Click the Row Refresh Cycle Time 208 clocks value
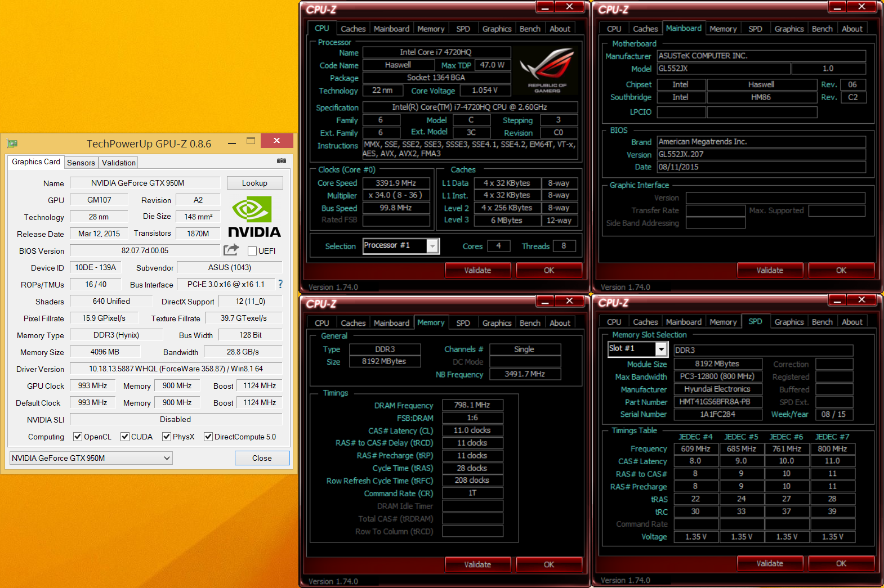This screenshot has height=588, width=884. [x=472, y=481]
